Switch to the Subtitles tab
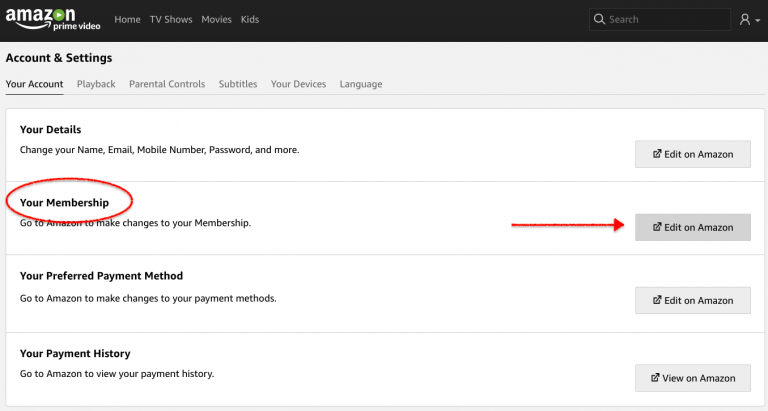Image resolution: width=768 pixels, height=411 pixels. 238,84
